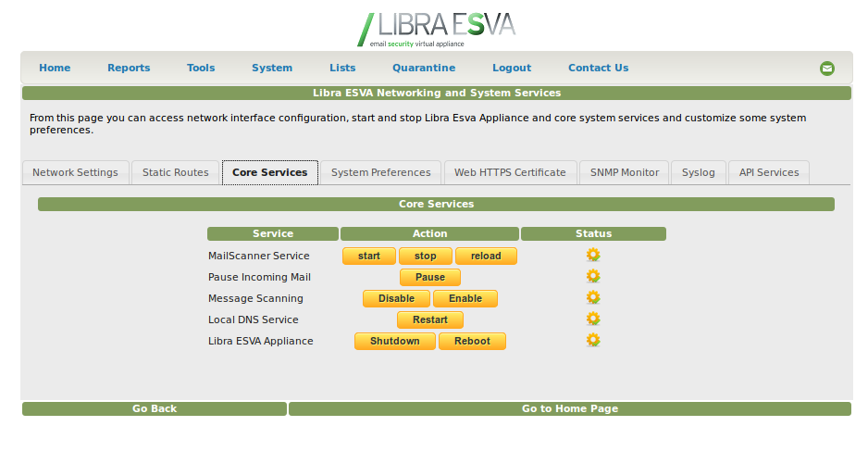Click the Go Back bar
Screen dimensions: 868x451
pyautogui.click(x=155, y=408)
